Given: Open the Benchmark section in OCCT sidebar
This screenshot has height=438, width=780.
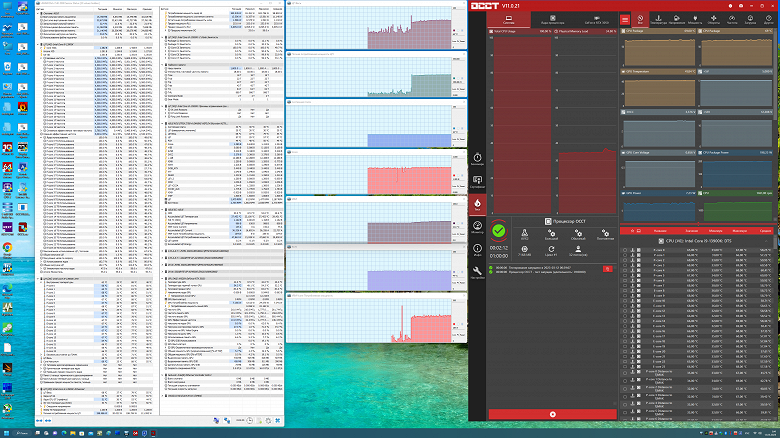Looking at the screenshot, I should click(477, 159).
